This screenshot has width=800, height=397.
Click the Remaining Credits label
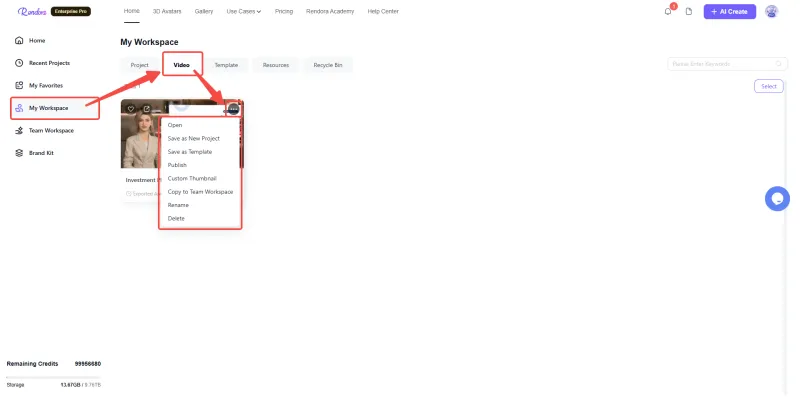(x=32, y=364)
